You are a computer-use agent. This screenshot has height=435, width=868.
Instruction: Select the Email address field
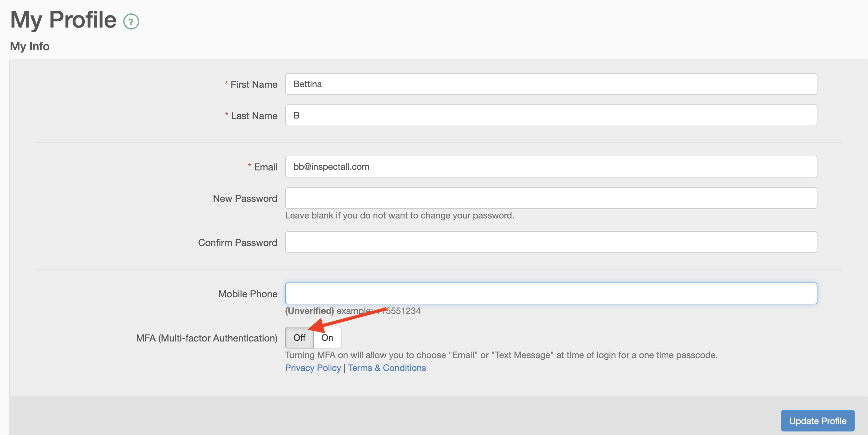(551, 167)
